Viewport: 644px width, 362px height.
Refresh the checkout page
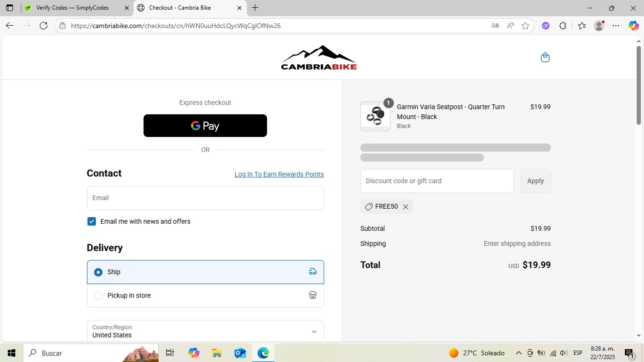(43, 26)
